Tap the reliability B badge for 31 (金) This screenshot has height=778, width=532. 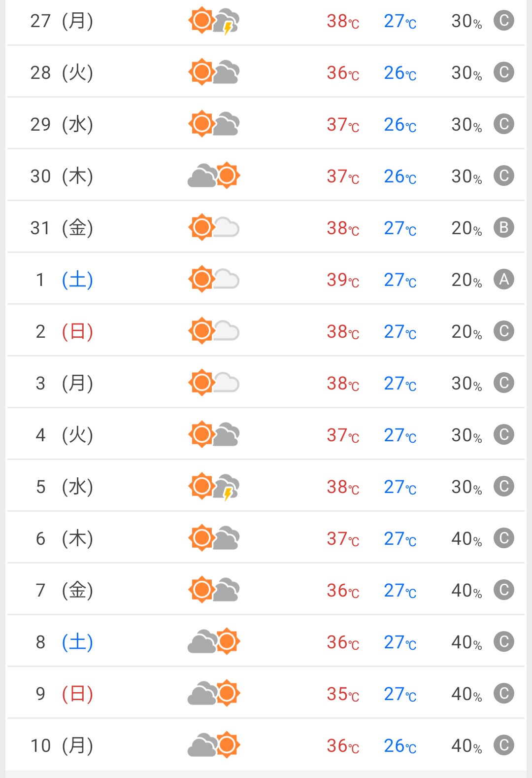504,227
